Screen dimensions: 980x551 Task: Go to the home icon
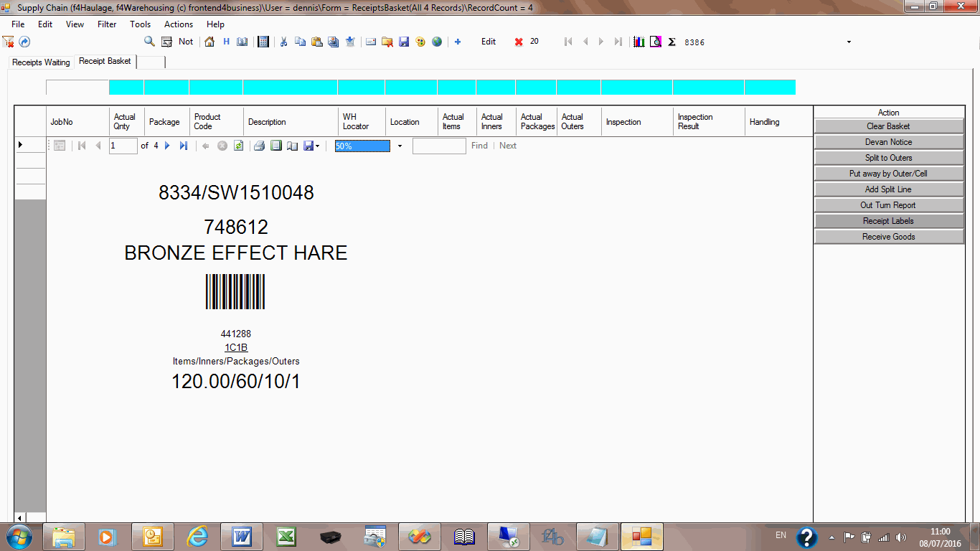(209, 42)
